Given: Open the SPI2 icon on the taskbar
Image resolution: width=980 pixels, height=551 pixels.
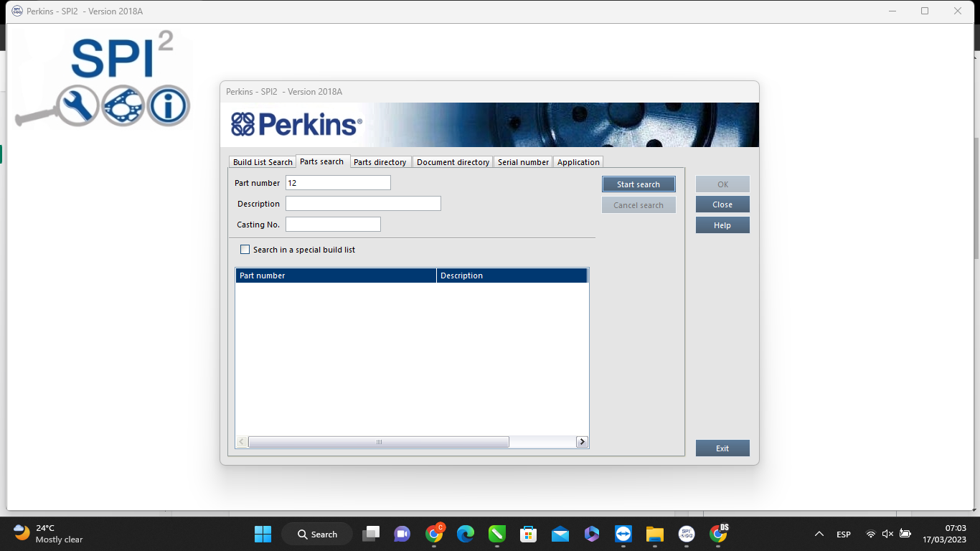Looking at the screenshot, I should pos(686,534).
